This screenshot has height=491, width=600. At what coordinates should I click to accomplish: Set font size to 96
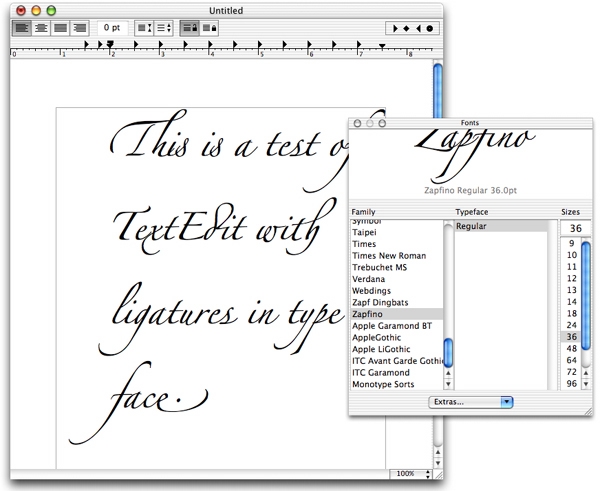click(x=571, y=384)
